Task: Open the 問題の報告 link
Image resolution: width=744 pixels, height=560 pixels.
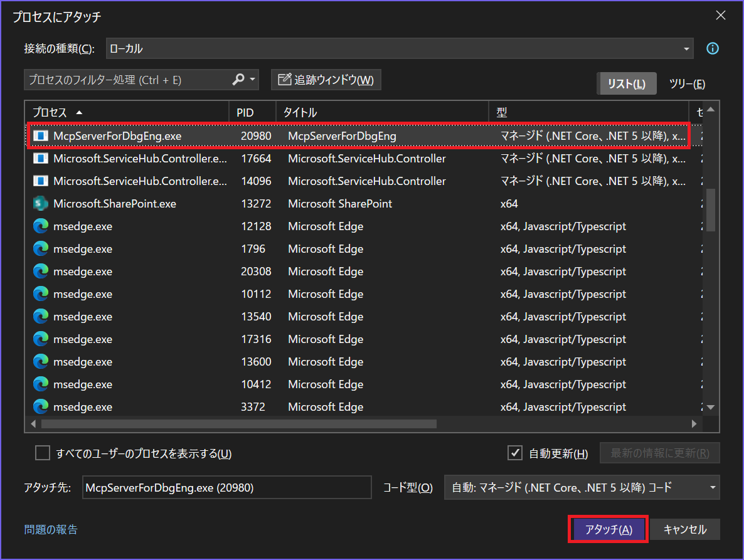Action: (x=51, y=529)
